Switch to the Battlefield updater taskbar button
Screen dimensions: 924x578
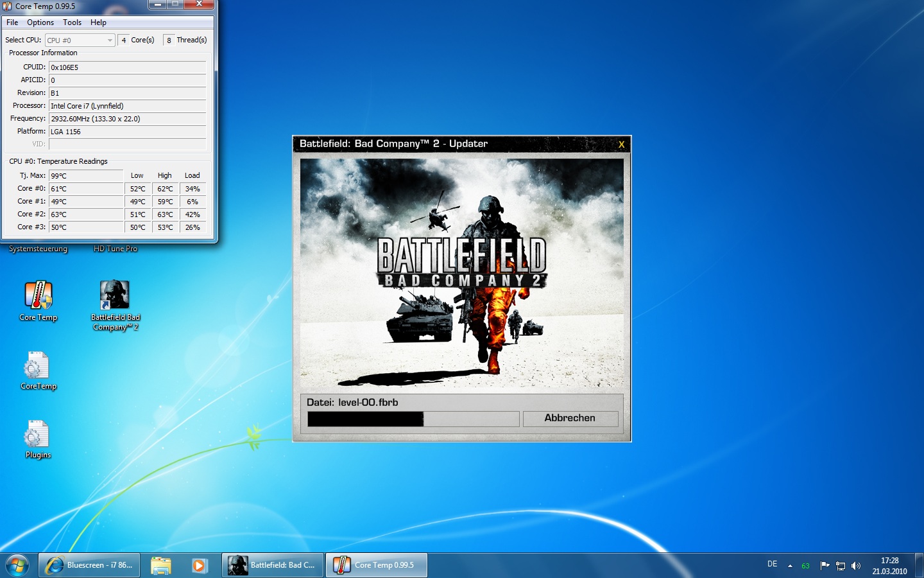pos(273,565)
